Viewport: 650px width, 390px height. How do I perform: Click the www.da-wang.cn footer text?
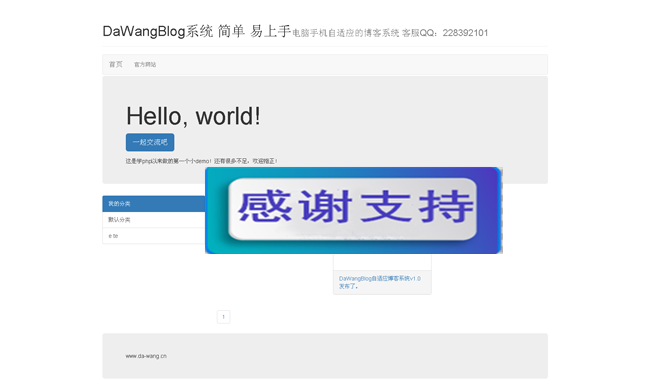pyautogui.click(x=146, y=356)
